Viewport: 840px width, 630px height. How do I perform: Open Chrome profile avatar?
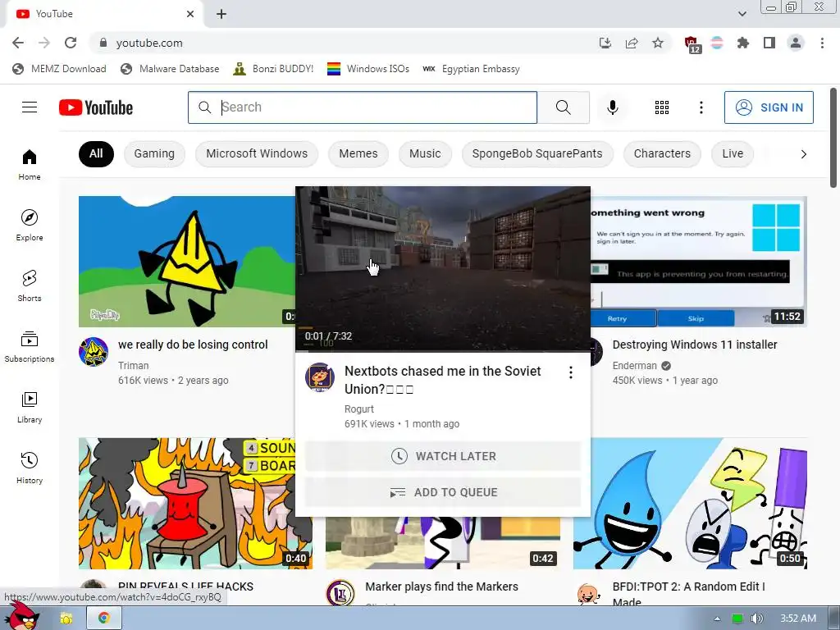tap(796, 43)
